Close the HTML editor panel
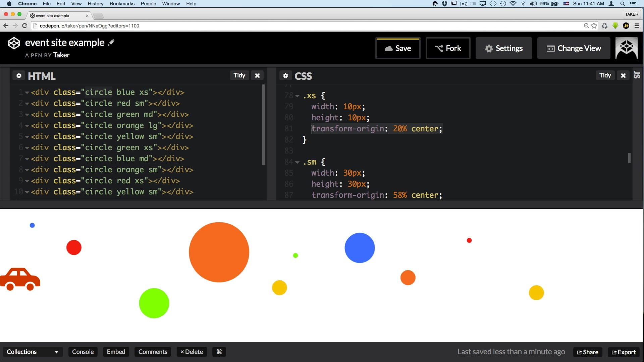Viewport: 644px width, 362px height. (257, 76)
